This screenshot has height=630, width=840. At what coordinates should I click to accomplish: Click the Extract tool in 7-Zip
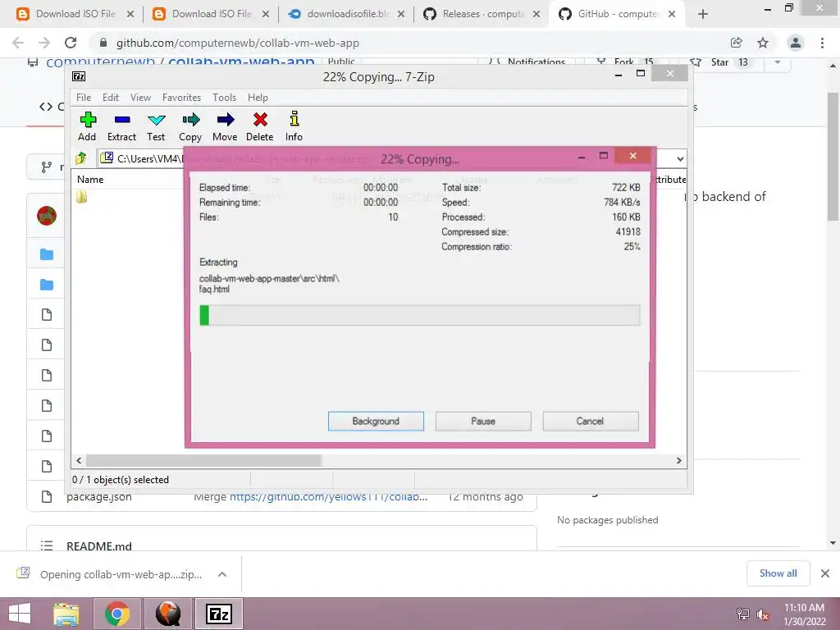click(121, 126)
